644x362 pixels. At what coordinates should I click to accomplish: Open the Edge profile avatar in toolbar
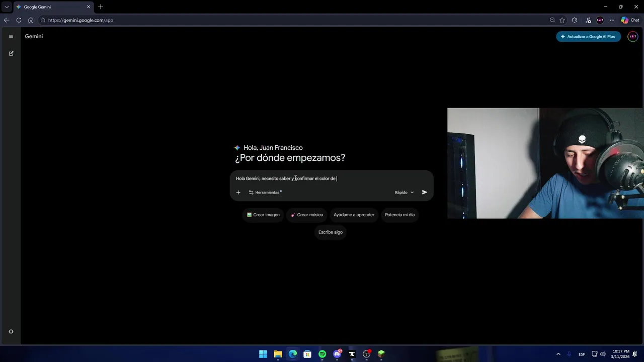pyautogui.click(x=600, y=20)
